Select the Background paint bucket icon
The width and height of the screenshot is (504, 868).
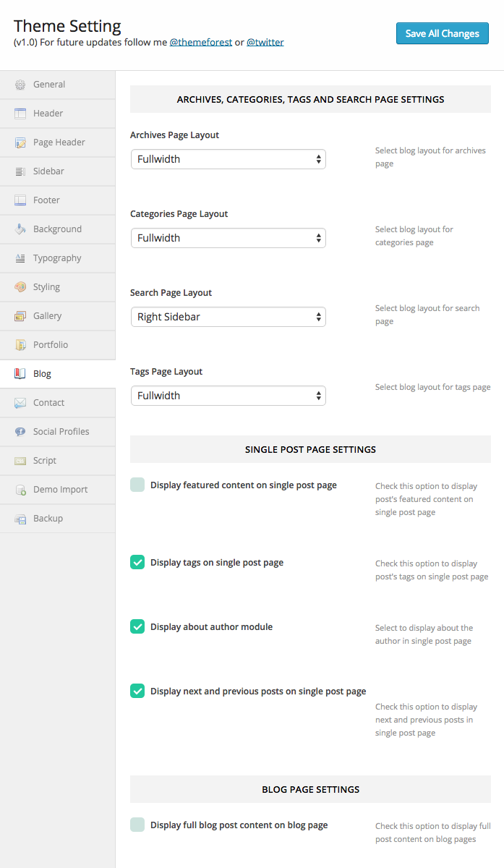[20, 229]
